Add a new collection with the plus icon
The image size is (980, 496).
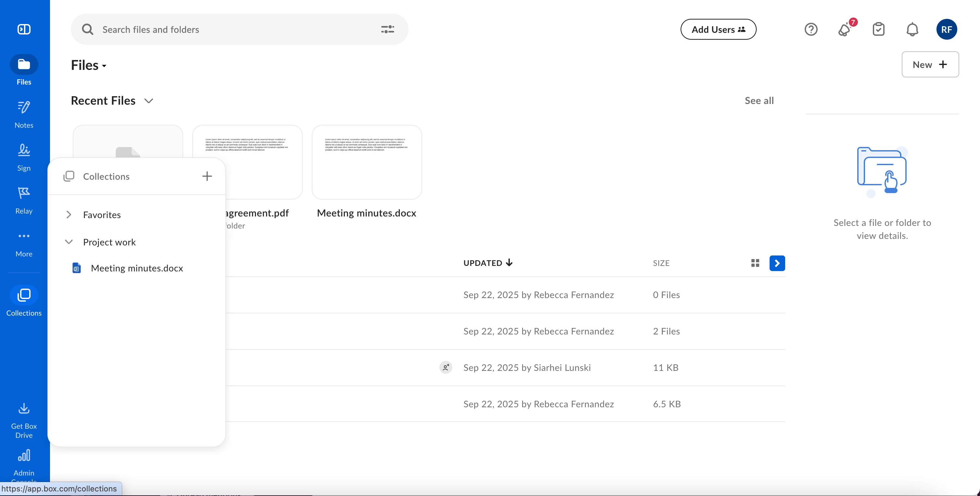point(207,176)
